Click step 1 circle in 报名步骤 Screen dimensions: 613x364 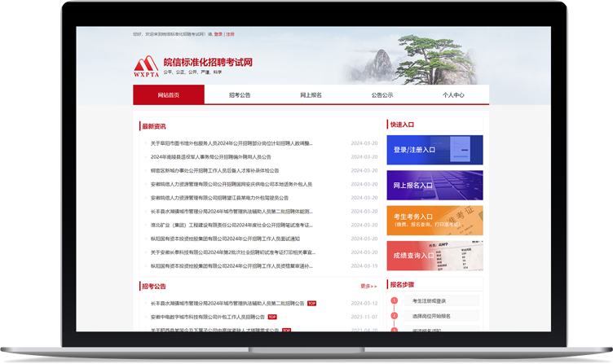click(x=395, y=301)
